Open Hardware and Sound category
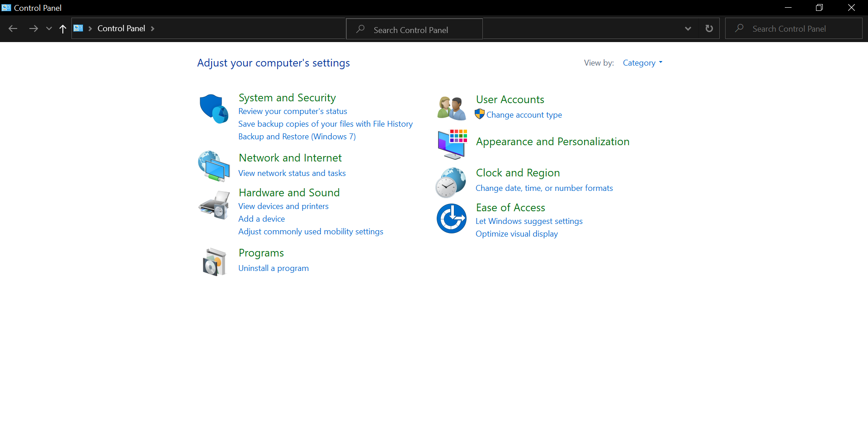Image resolution: width=868 pixels, height=446 pixels. [x=289, y=193]
